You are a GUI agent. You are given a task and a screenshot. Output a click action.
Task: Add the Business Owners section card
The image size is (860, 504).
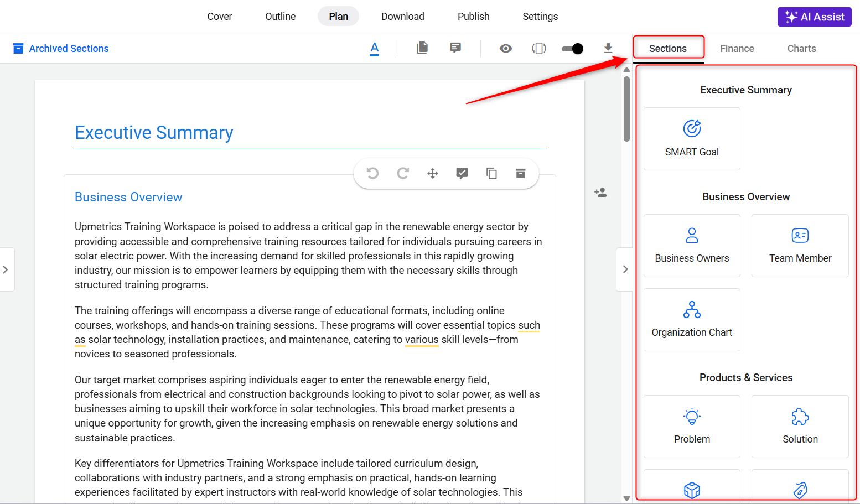(692, 246)
